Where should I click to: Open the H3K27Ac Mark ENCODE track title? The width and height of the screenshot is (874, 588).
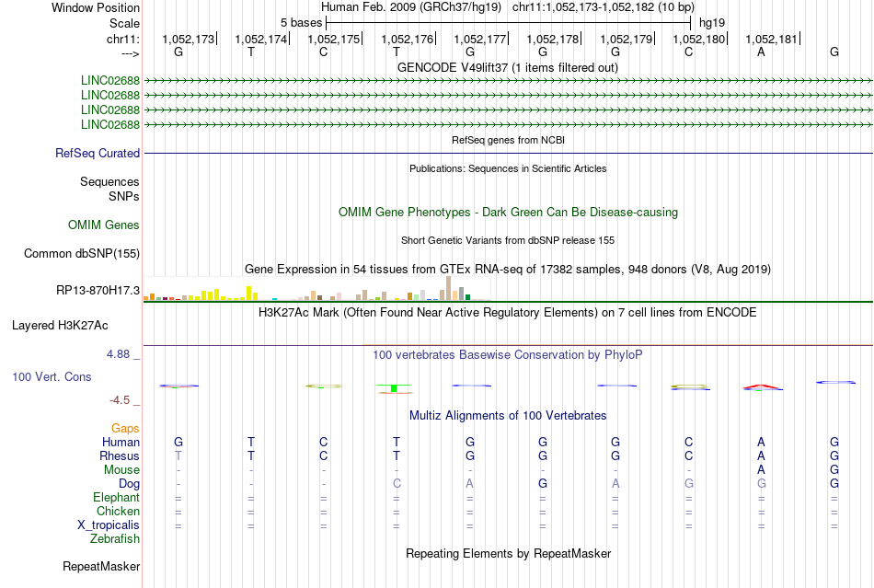(x=507, y=313)
